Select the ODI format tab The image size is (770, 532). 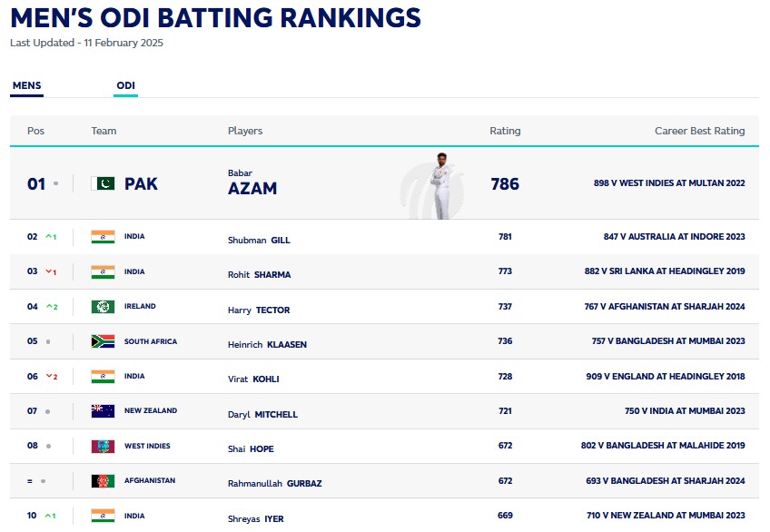point(125,86)
